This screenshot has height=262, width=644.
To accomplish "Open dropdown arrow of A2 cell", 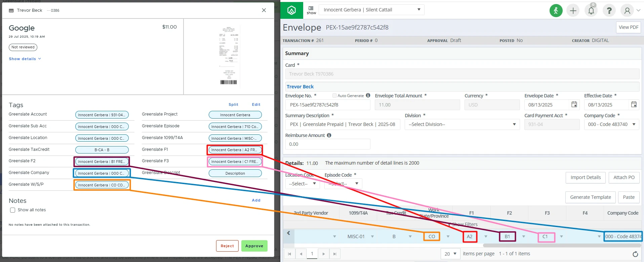I will pyautogui.click(x=486, y=236).
